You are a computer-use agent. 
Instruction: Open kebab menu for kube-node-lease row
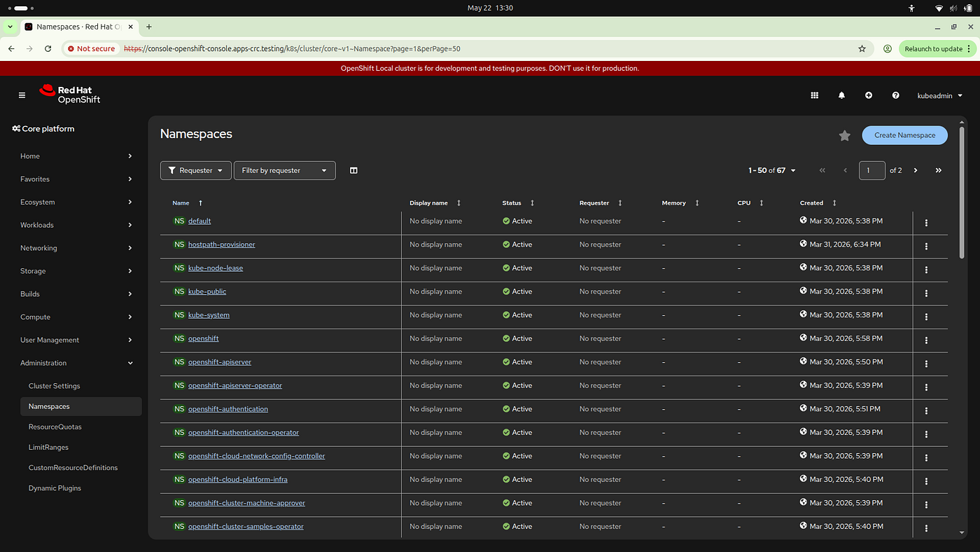[x=926, y=270]
